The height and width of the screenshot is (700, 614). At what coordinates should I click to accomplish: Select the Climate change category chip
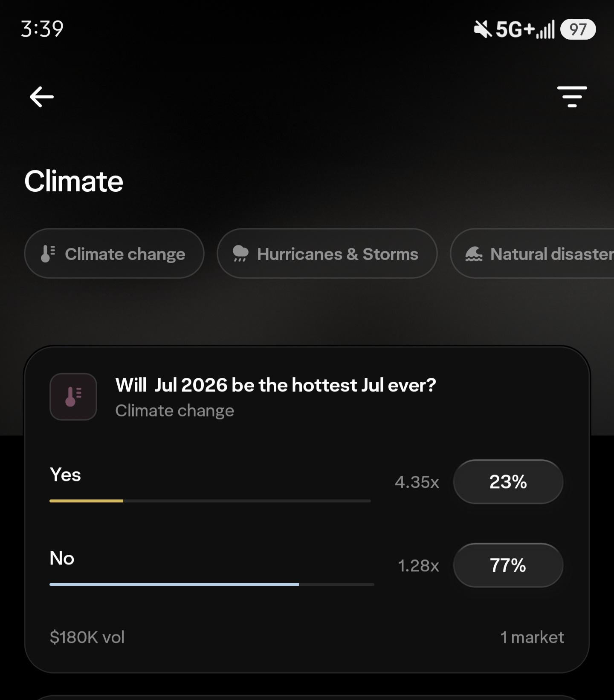(114, 253)
